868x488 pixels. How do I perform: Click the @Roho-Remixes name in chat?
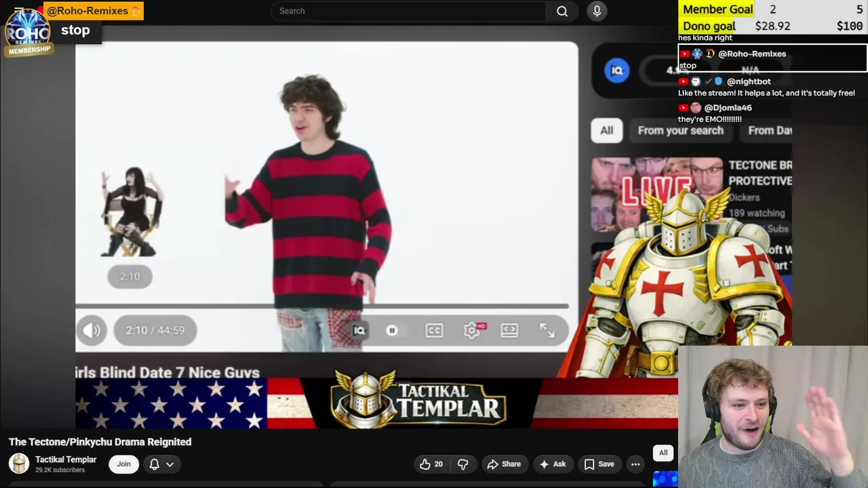(x=752, y=54)
